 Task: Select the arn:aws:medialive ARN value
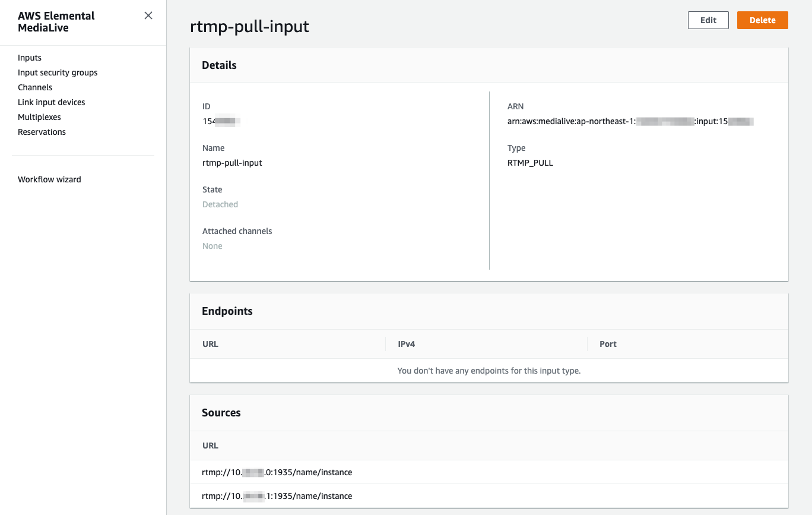pos(630,121)
